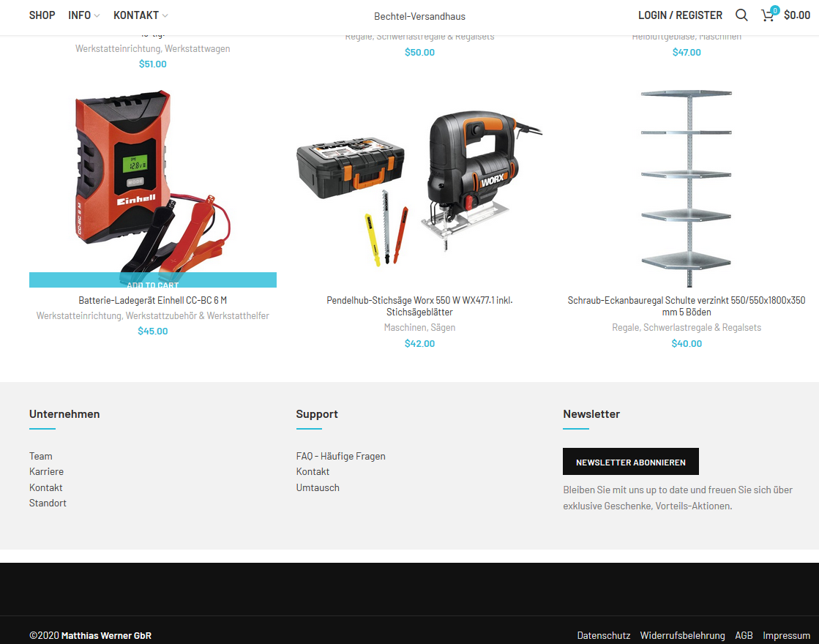The image size is (819, 644).
Task: Click NEWSLETTER ABONNIEREN button
Action: coord(630,462)
